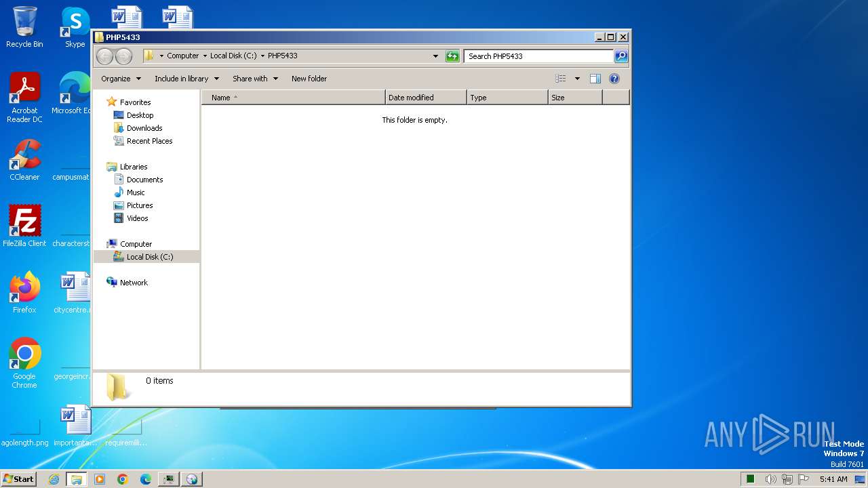Screen dimensions: 868x488
Task: Open the CCleaner desktop shortcut
Action: (24, 160)
